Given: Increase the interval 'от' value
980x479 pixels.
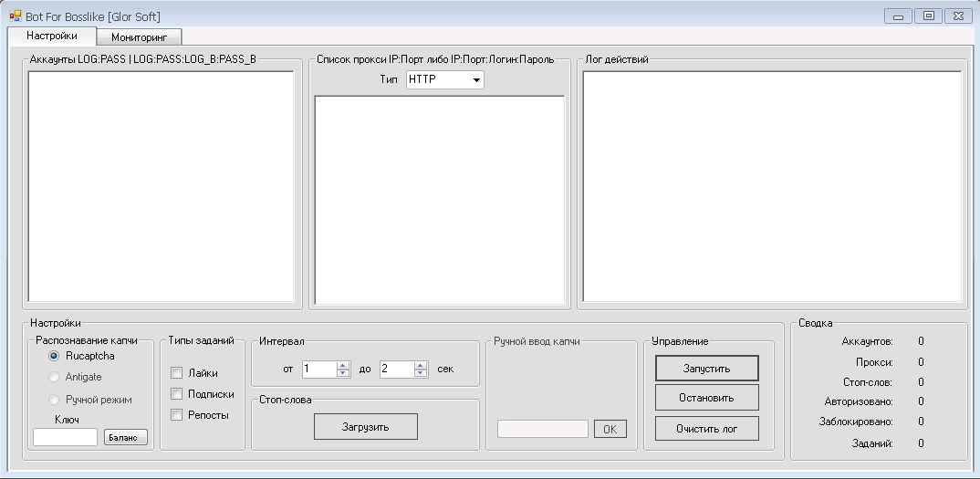Looking at the screenshot, I should tap(343, 365).
